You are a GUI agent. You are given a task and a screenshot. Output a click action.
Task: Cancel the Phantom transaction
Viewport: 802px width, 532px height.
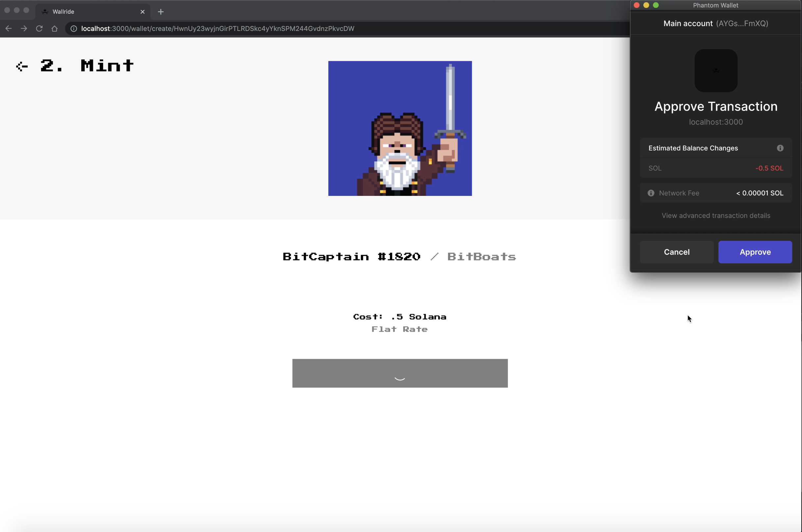(x=677, y=252)
